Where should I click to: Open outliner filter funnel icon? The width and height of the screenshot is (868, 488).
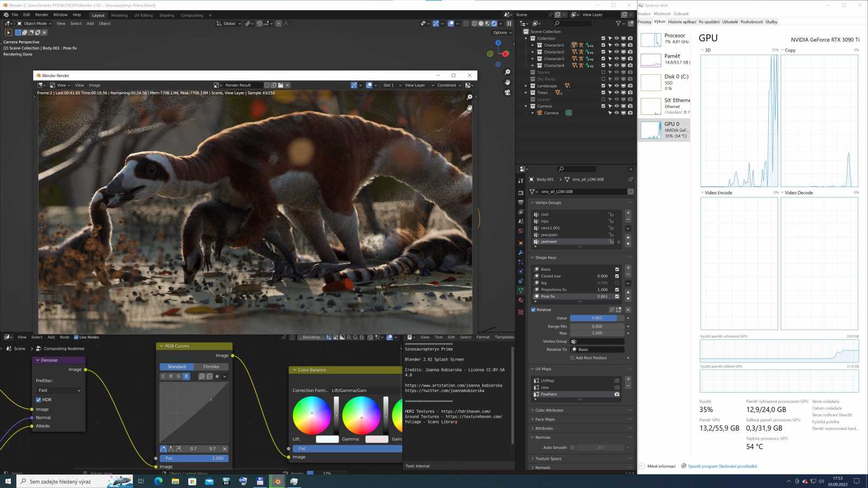click(618, 23)
